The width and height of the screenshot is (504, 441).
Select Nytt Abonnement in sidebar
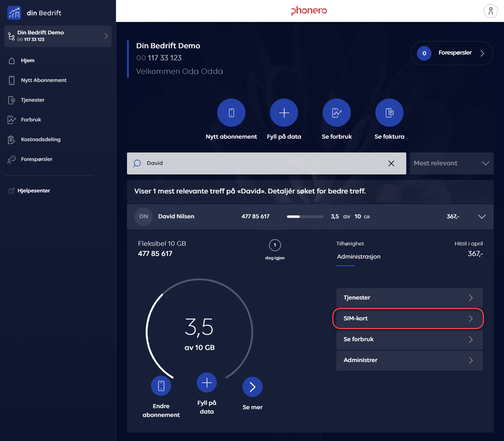[x=44, y=80]
